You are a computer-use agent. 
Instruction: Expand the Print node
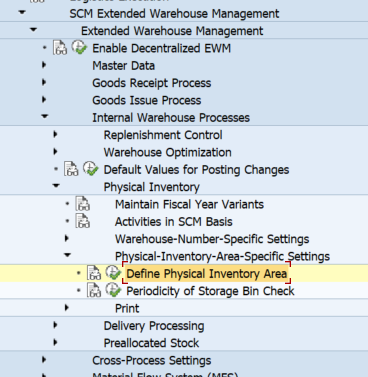[67, 307]
